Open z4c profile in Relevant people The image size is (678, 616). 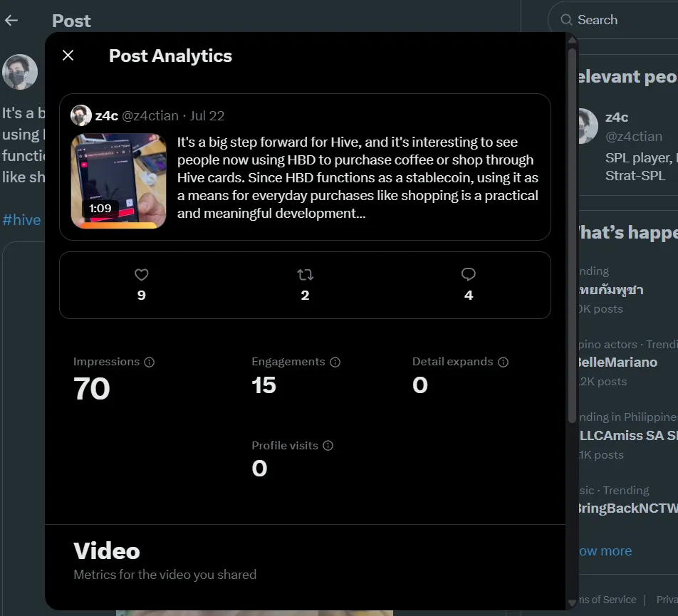coord(617,118)
